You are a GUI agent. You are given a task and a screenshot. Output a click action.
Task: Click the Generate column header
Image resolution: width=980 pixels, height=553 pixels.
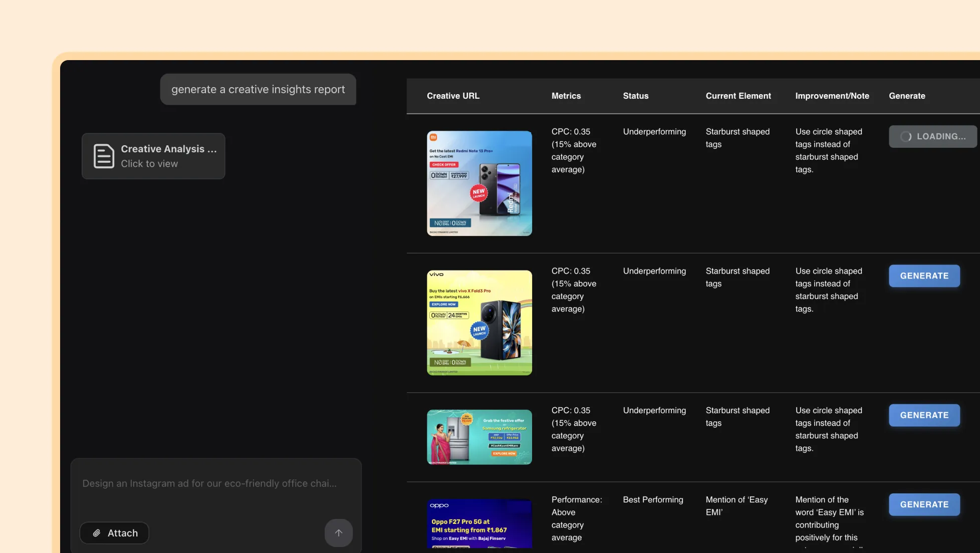pyautogui.click(x=907, y=96)
